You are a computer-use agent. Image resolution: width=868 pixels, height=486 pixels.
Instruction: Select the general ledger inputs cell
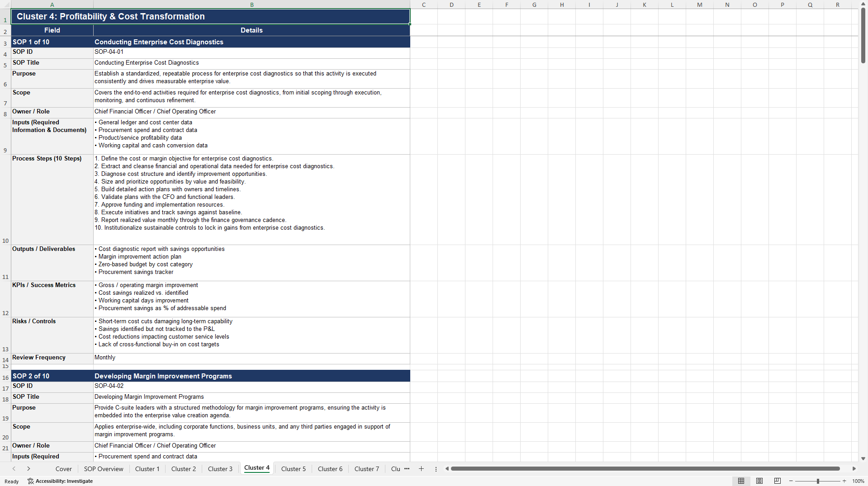click(251, 136)
